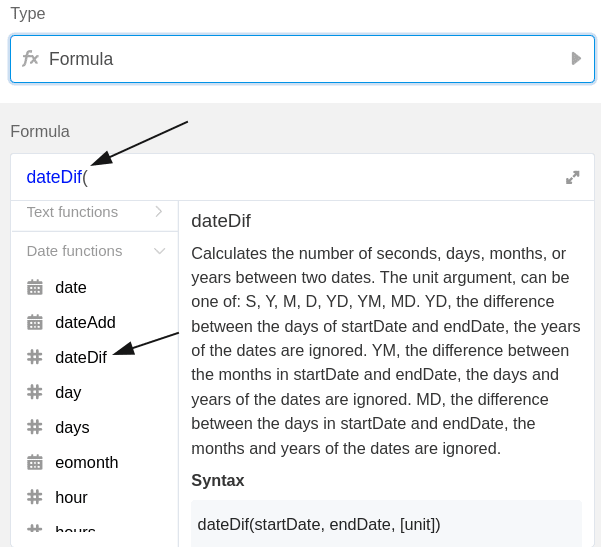Image resolution: width=601 pixels, height=547 pixels.
Task: Select the eomonth function from list
Action: point(87,462)
